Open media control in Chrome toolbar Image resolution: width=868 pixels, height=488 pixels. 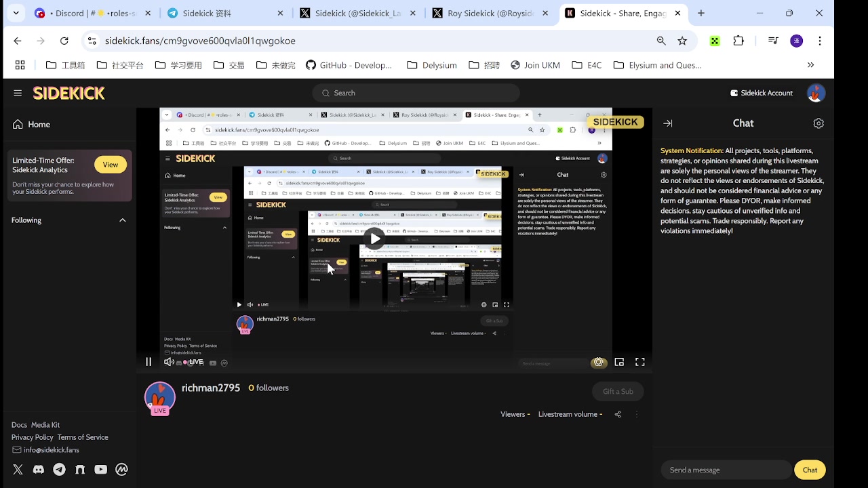tap(773, 41)
